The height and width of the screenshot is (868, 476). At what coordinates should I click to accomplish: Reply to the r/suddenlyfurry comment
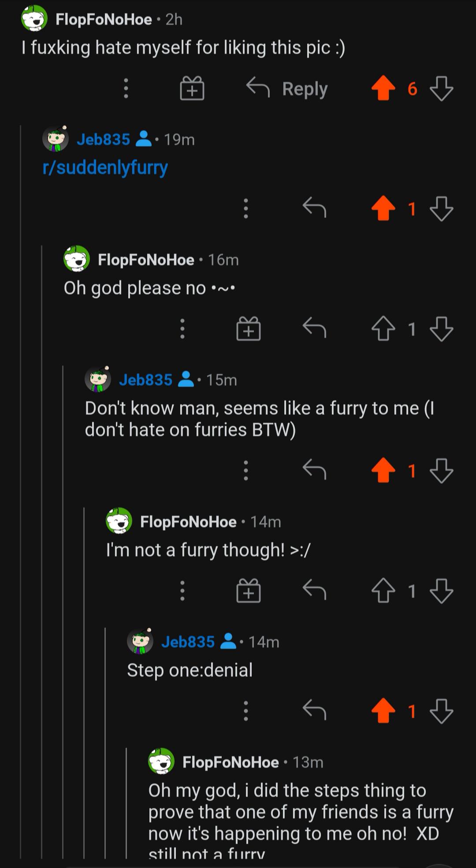pyautogui.click(x=314, y=208)
